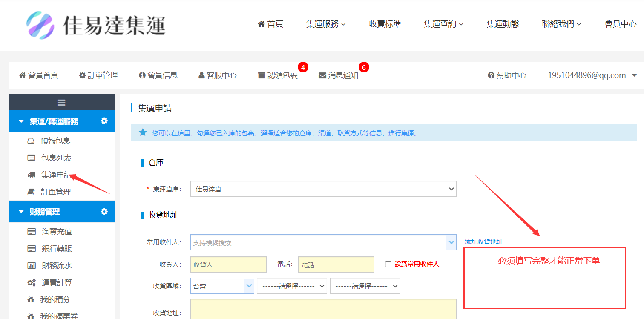Open the 台湾 region dropdown
Screen dimensions: 644x319
[x=222, y=286]
